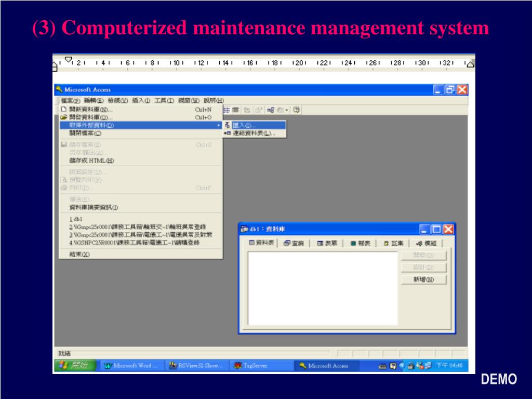Choose 開新資料庫 New Database menu entry

(141, 109)
